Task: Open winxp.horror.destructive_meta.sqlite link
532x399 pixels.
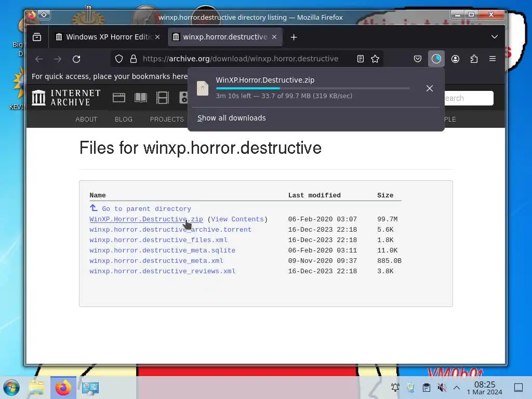Action: pyautogui.click(x=163, y=250)
